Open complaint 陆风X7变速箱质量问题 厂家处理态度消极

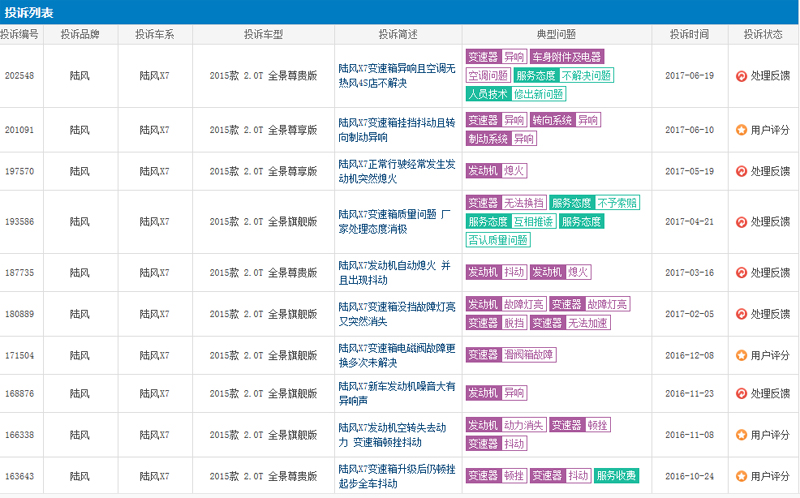[x=395, y=222]
